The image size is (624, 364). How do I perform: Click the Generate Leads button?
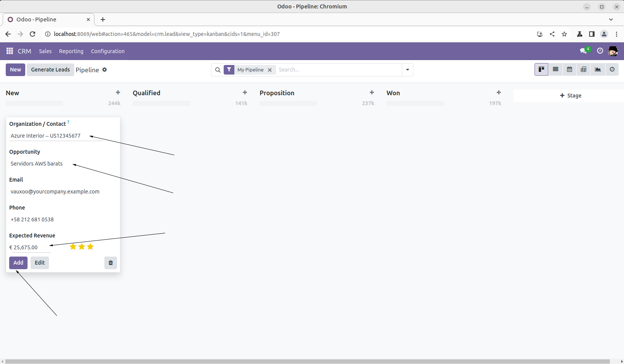pyautogui.click(x=50, y=70)
